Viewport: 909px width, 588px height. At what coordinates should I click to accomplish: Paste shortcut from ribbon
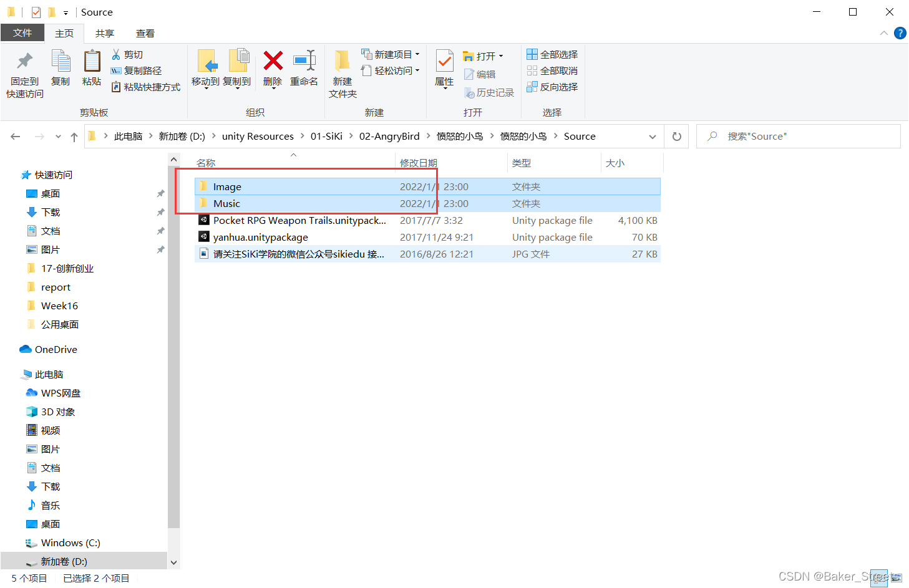pyautogui.click(x=146, y=87)
